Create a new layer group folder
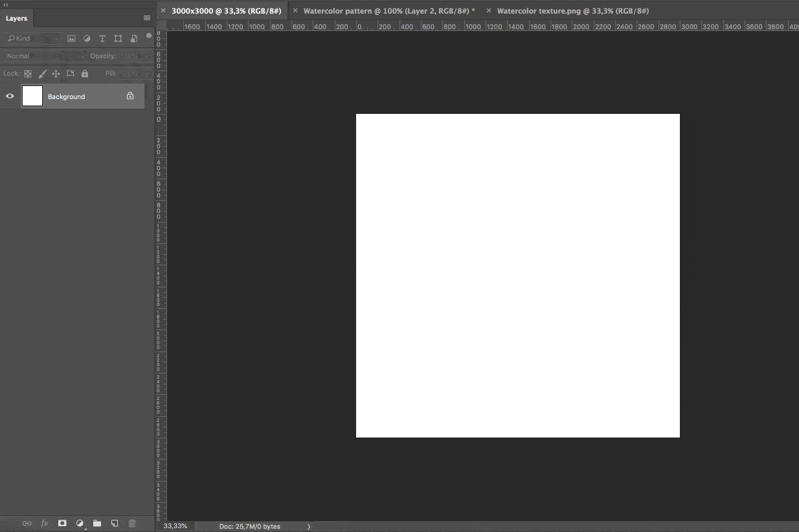 tap(97, 524)
